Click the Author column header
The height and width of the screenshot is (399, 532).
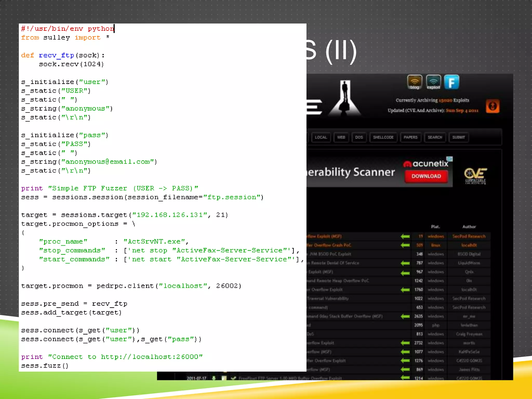pos(469,227)
